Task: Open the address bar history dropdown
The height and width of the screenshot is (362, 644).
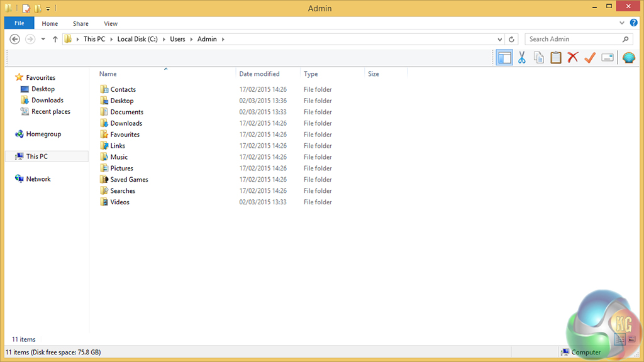Action: coord(499,40)
